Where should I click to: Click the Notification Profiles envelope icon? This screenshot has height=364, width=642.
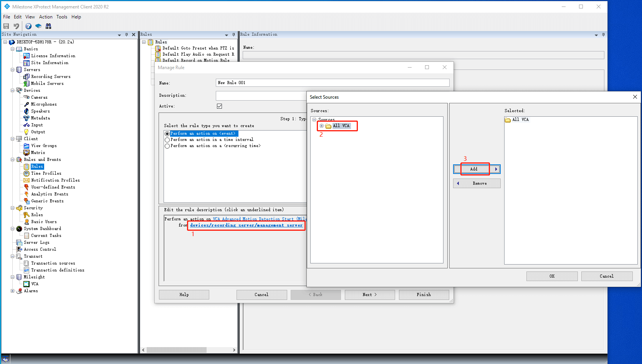[26, 180]
